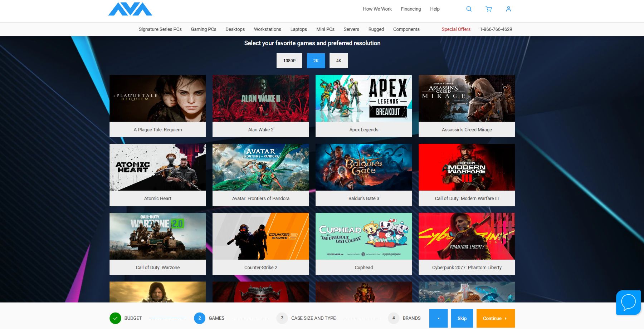This screenshot has width=644, height=329.
Task: Open the shopping cart icon
Action: [x=488, y=9]
